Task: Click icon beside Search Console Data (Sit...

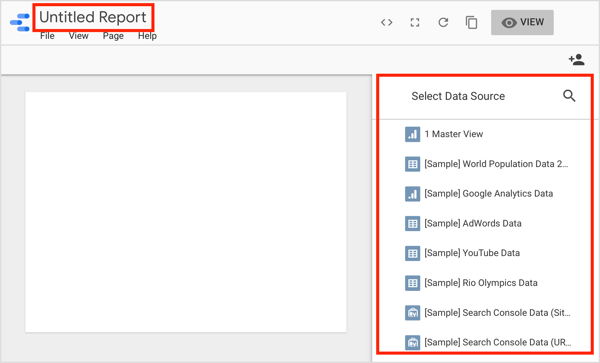Action: click(x=412, y=313)
